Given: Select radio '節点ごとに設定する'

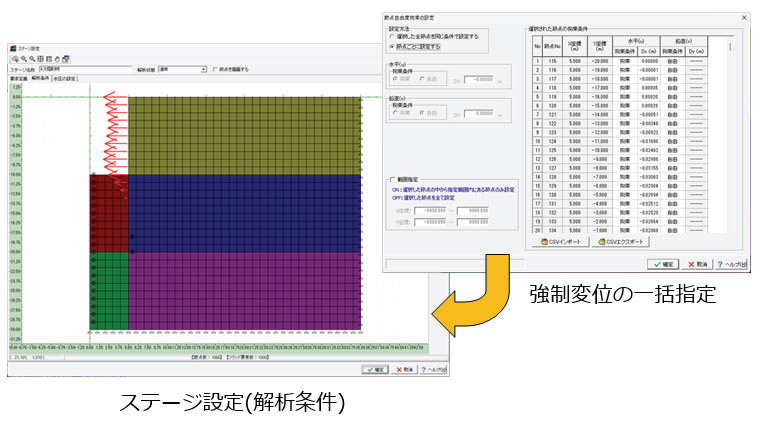Looking at the screenshot, I should (x=393, y=47).
